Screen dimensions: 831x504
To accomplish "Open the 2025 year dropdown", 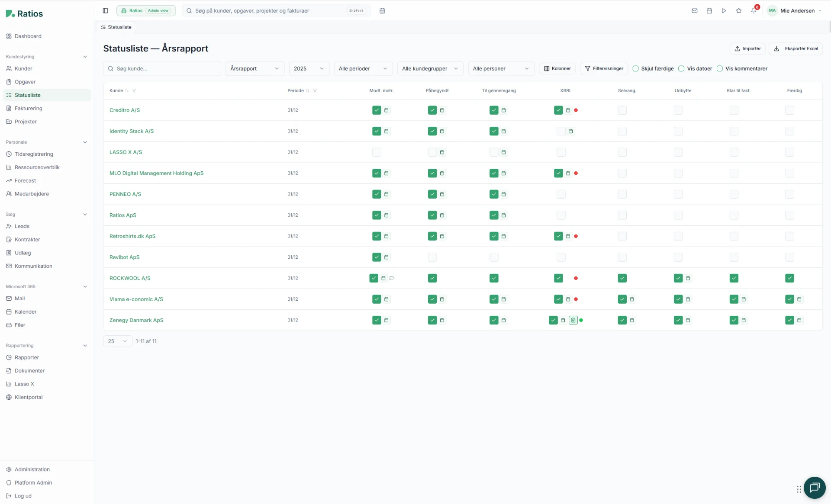I will click(x=309, y=69).
